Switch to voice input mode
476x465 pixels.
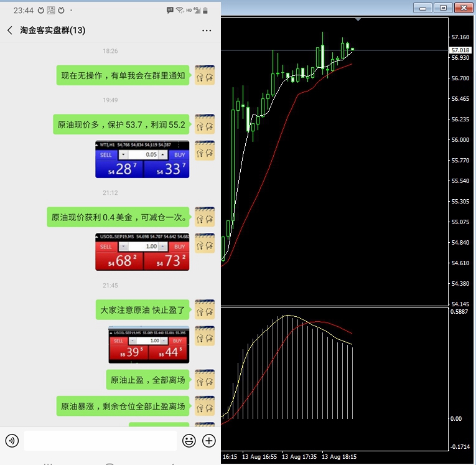tap(11, 441)
